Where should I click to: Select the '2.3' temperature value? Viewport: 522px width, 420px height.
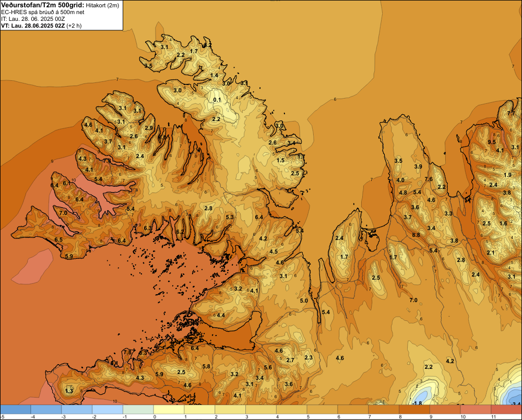(309, 357)
